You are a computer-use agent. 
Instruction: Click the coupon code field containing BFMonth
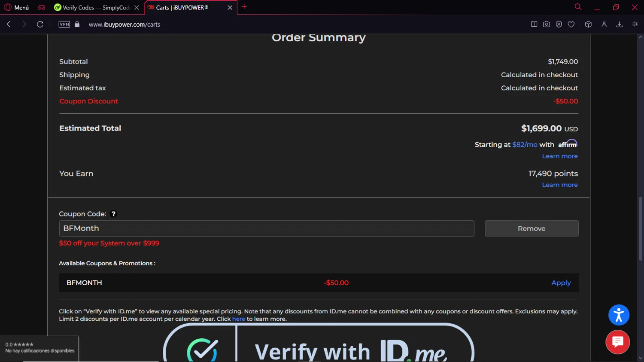[267, 228]
